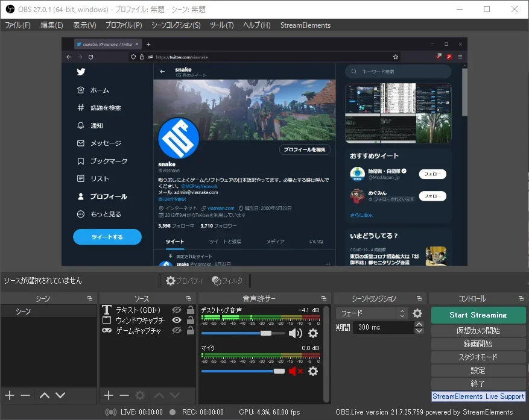This screenshot has width=529, height=420.
Task: Select the シーン item in scenes list
Action: [49, 311]
